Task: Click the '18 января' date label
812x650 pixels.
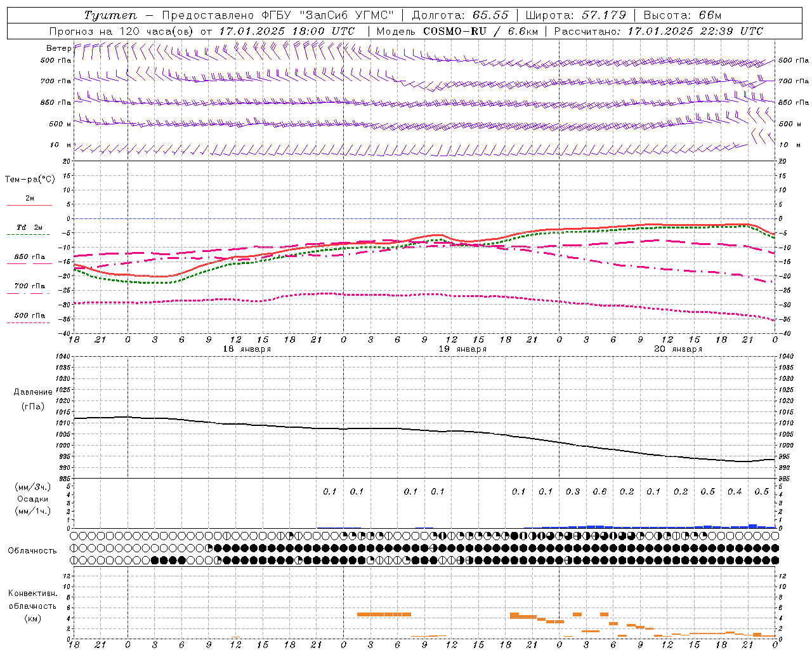Action: pyautogui.click(x=247, y=349)
